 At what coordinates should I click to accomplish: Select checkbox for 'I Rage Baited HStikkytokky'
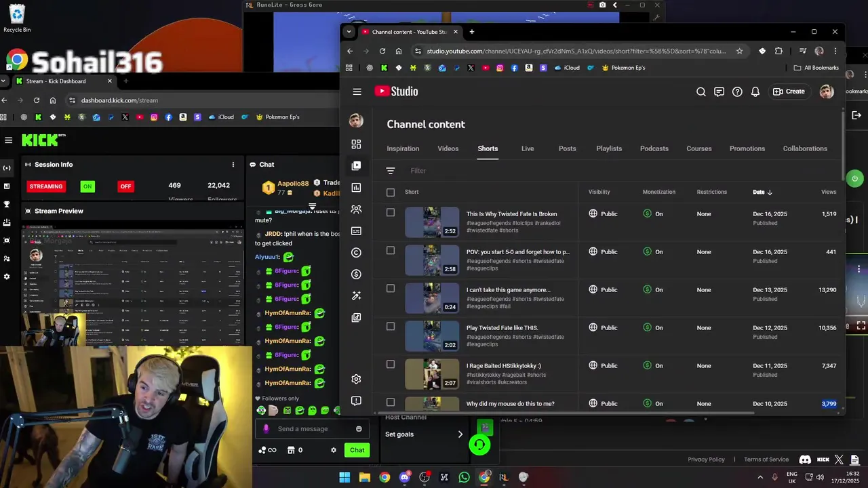tap(391, 365)
